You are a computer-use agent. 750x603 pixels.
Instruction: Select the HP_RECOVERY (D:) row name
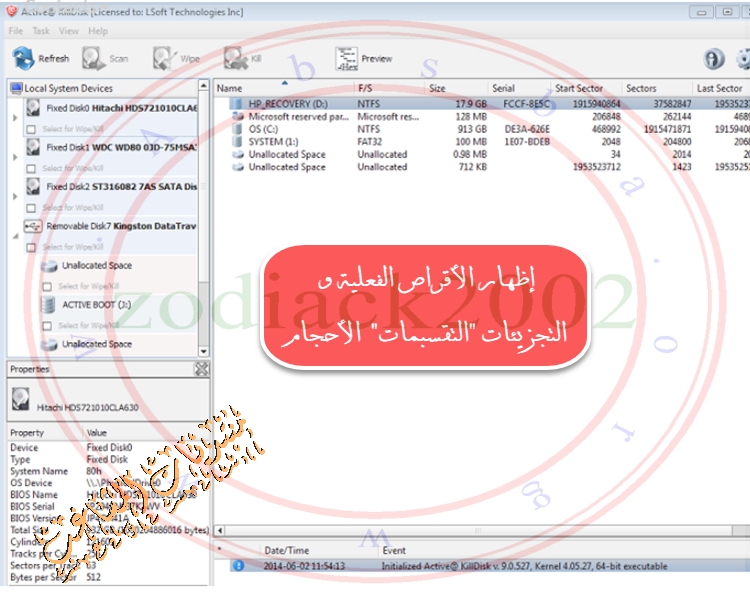click(288, 104)
